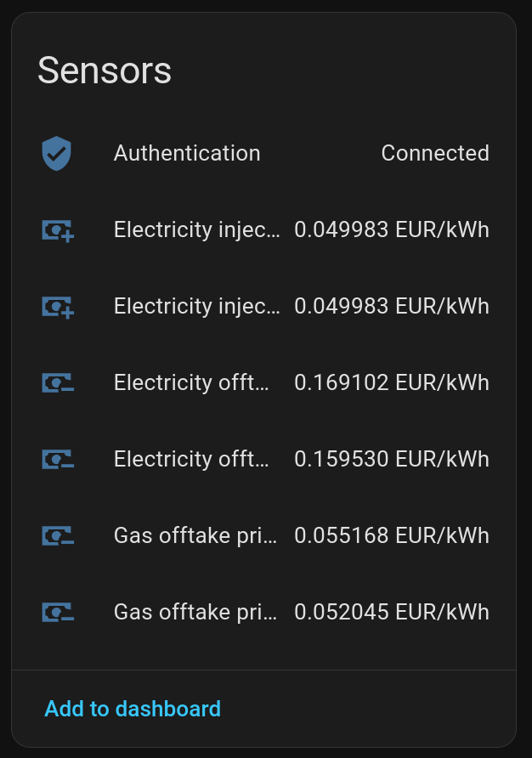
Task: Click the 0.159530 EUR/kWh value
Action: coord(392,460)
